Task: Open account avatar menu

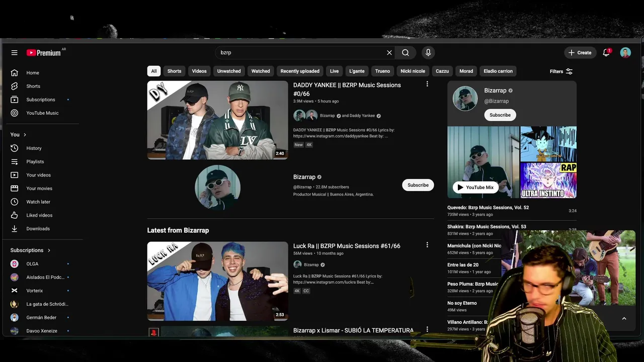Action: pos(625,52)
